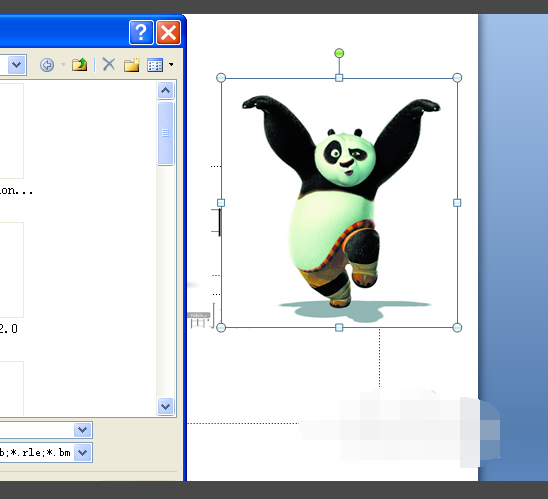Open the Views menu icon
The height and width of the screenshot is (499, 548).
point(155,65)
